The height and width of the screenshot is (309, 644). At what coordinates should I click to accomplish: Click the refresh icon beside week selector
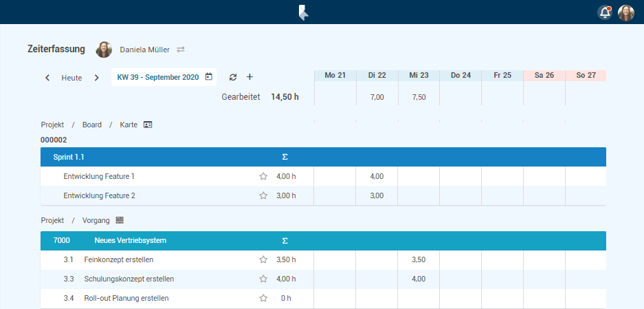click(x=232, y=77)
